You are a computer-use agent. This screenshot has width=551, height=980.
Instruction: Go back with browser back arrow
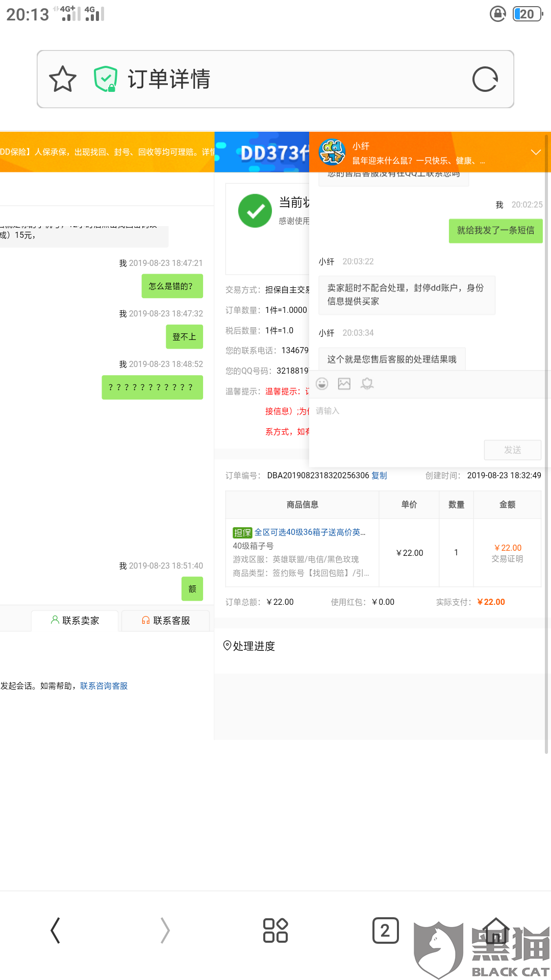(x=56, y=930)
